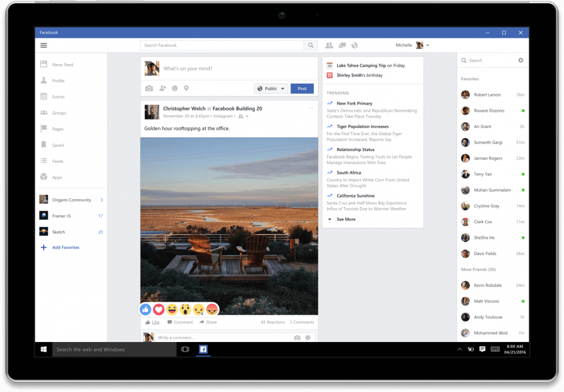Add a location with the pin icon

[187, 88]
